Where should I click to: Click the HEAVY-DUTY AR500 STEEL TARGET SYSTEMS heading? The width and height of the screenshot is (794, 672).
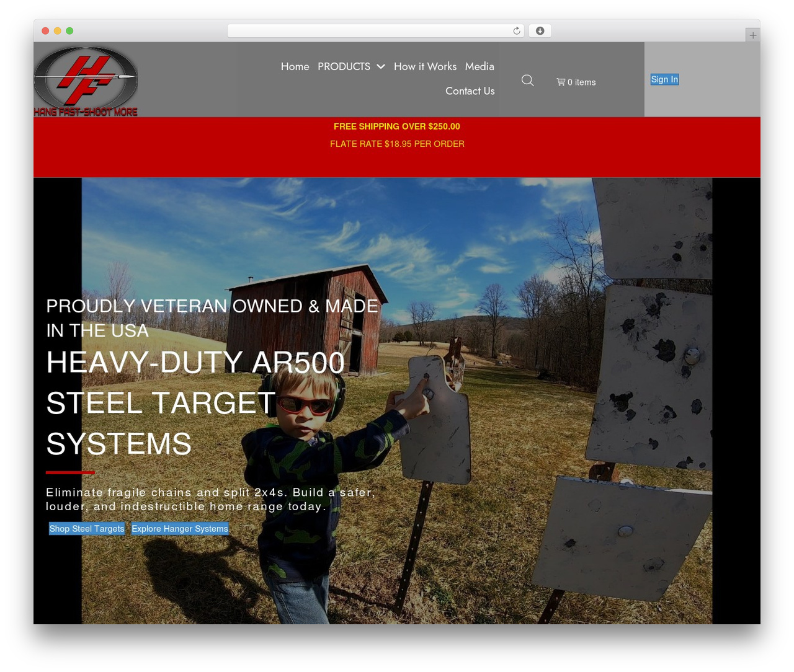[x=195, y=403]
